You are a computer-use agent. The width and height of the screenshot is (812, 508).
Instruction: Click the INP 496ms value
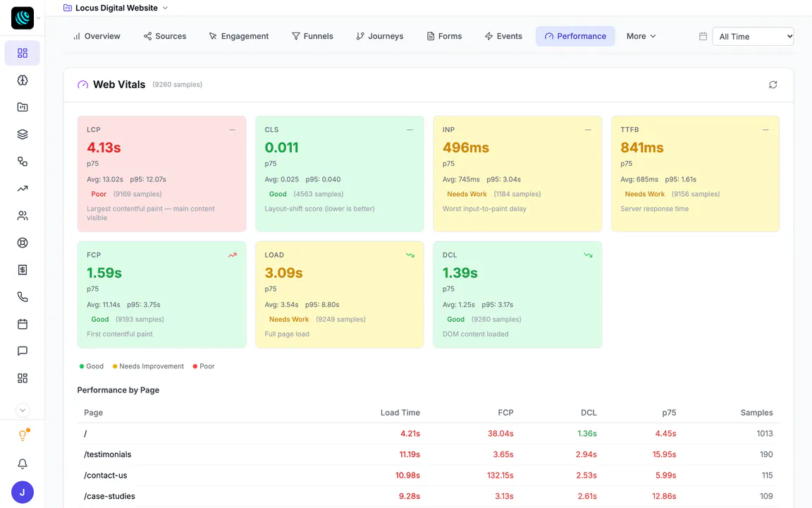(465, 147)
